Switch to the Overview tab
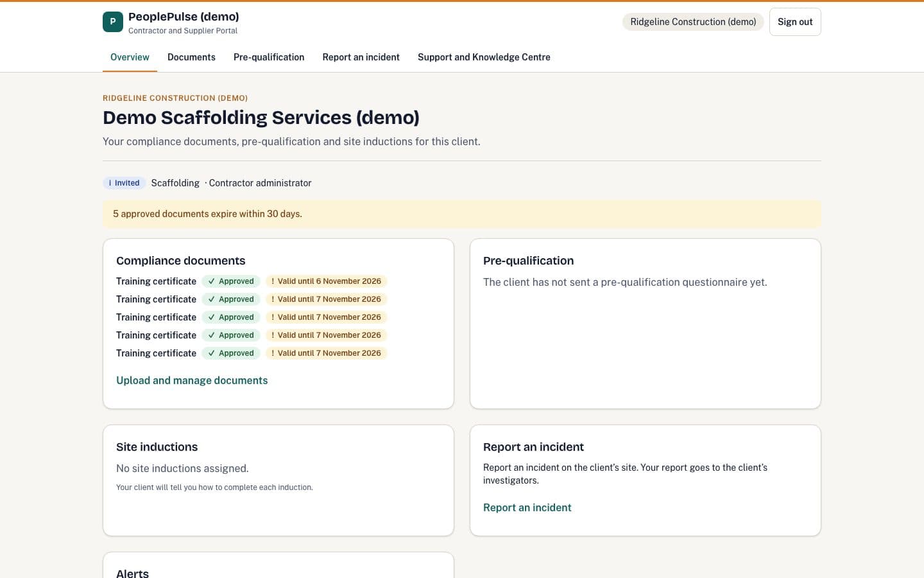This screenshot has width=924, height=578. 130,57
